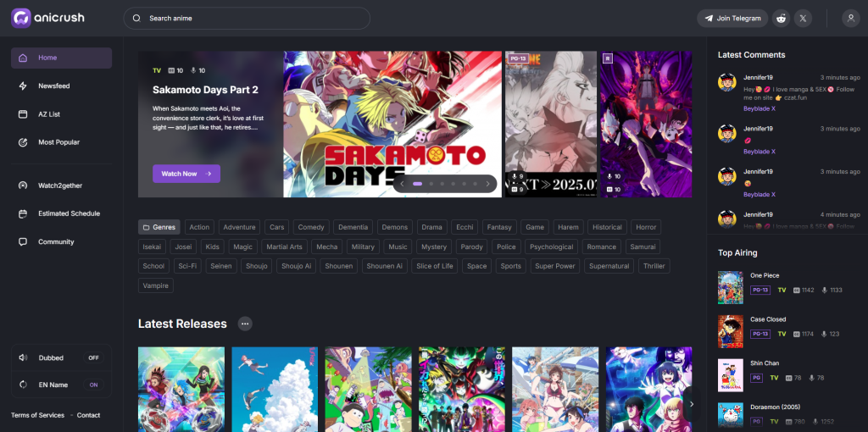Screen dimensions: 868x432
Task: Open the R-rated purple carousel poster
Action: point(646,125)
